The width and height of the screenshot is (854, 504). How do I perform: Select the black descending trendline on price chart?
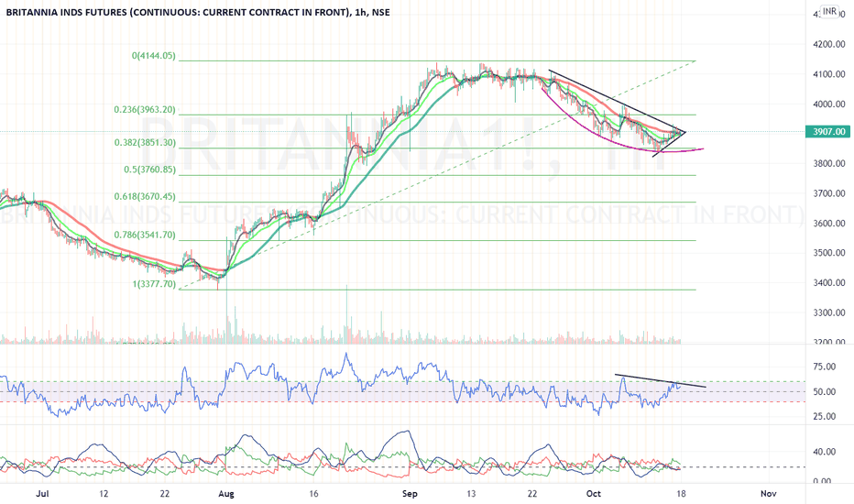tap(616, 100)
